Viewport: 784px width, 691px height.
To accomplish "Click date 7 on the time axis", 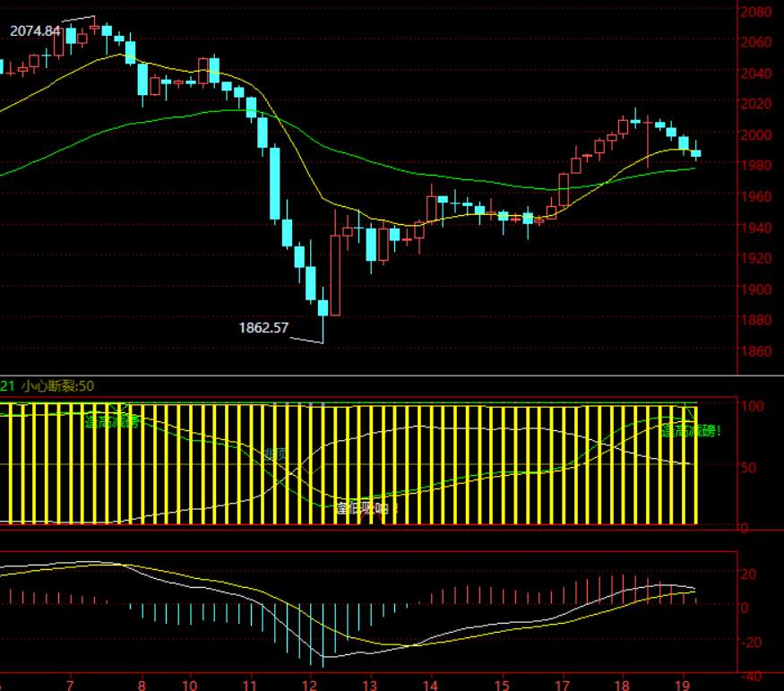I will 70,685.
